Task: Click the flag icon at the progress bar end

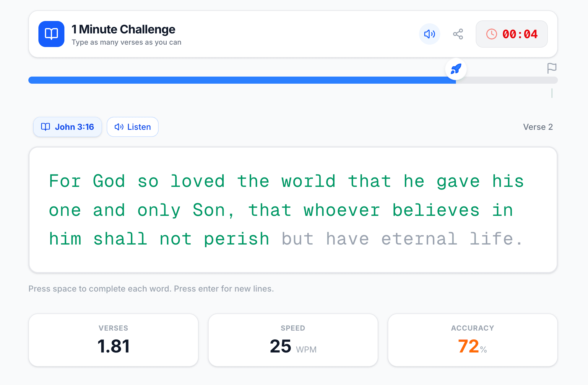Action: pyautogui.click(x=552, y=68)
